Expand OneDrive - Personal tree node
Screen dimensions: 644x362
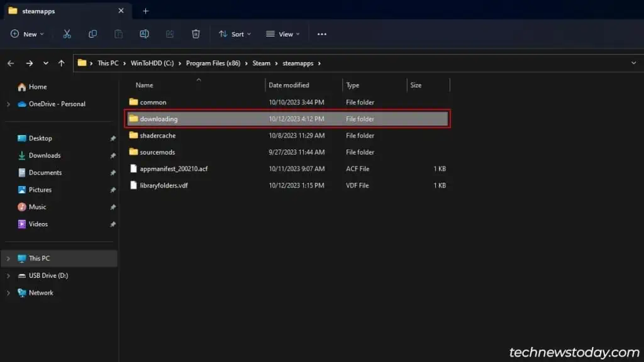coord(8,104)
